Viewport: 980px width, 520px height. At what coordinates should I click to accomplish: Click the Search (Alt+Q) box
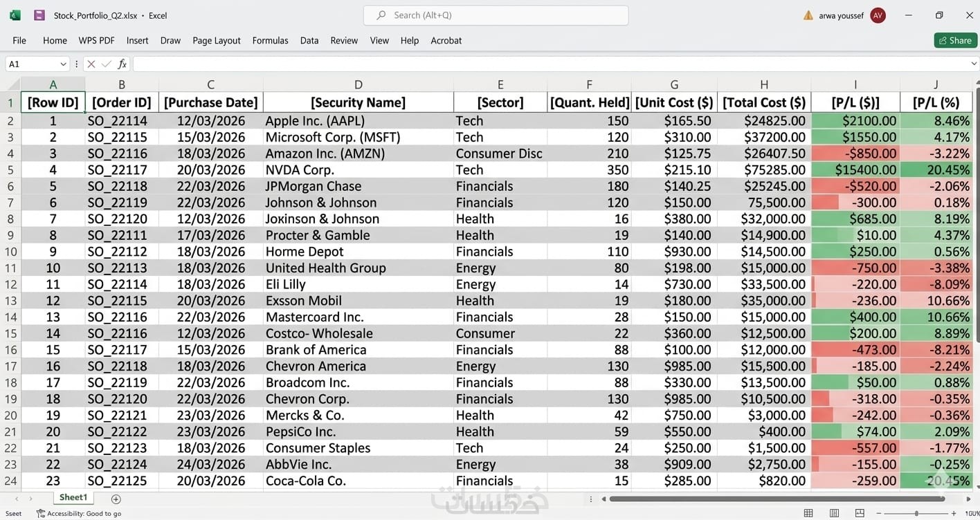(496, 15)
